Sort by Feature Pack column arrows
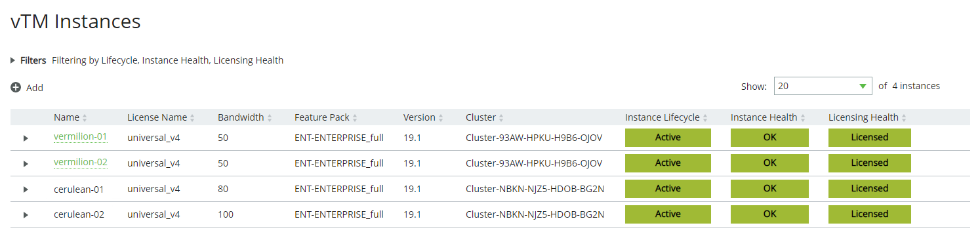Image resolution: width=980 pixels, height=238 pixels. (x=355, y=118)
